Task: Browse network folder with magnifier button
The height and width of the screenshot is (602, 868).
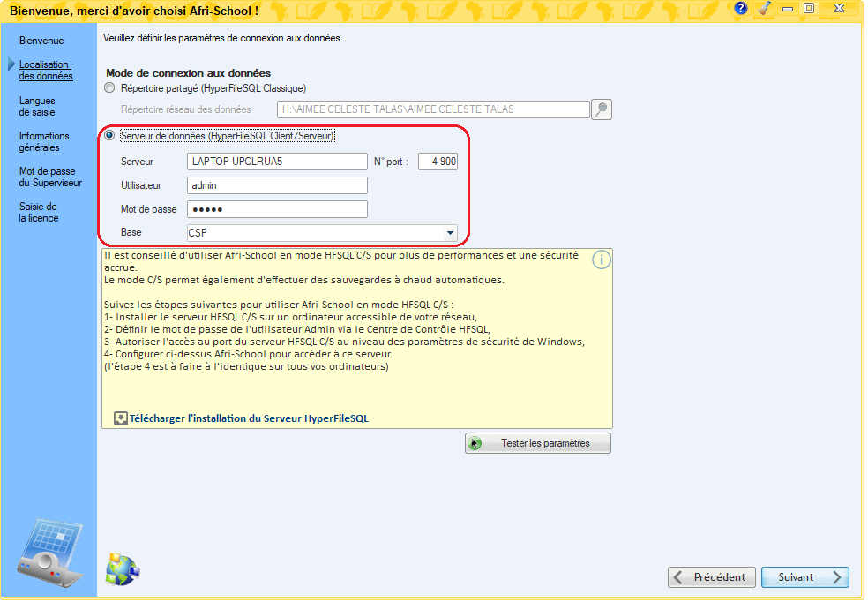Action: (602, 109)
